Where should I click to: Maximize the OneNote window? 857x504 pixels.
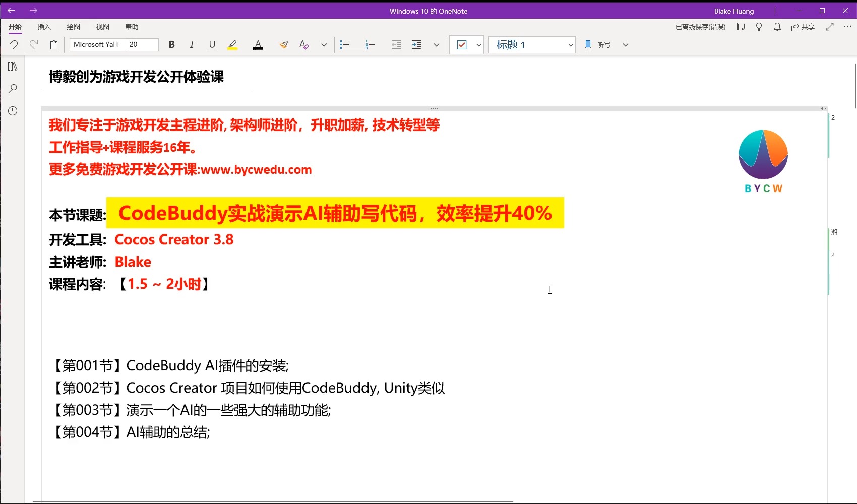822,11
